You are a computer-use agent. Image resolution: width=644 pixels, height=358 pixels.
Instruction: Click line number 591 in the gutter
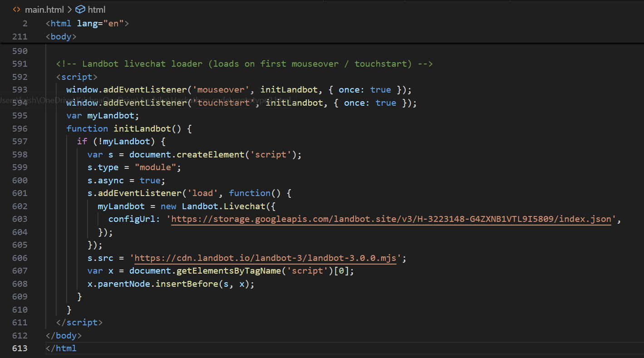click(x=20, y=64)
